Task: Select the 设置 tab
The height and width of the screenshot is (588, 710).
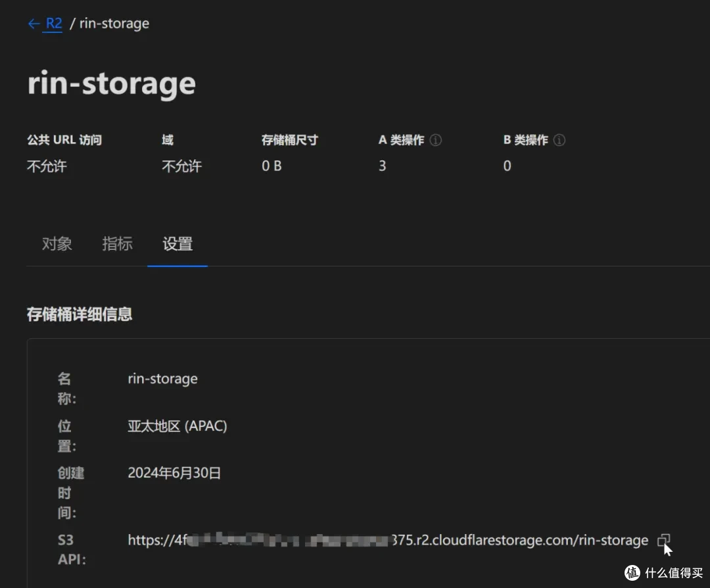Action: point(177,244)
